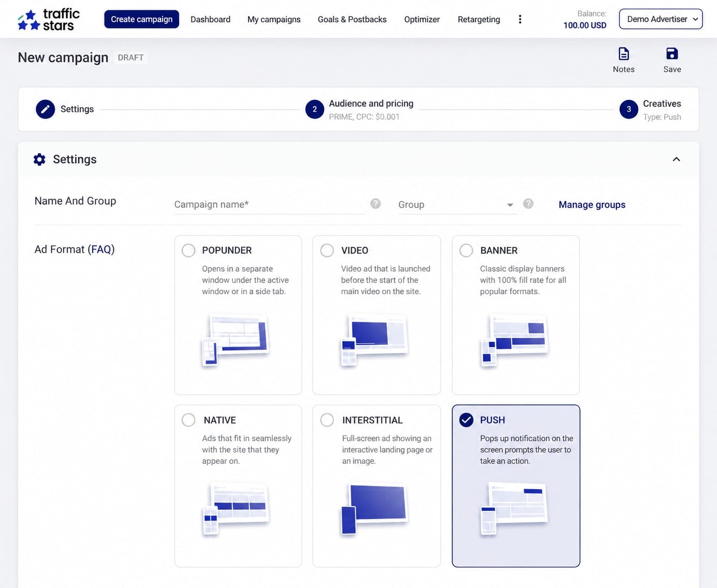Select the BANNER radio button
717x588 pixels.
click(x=466, y=251)
